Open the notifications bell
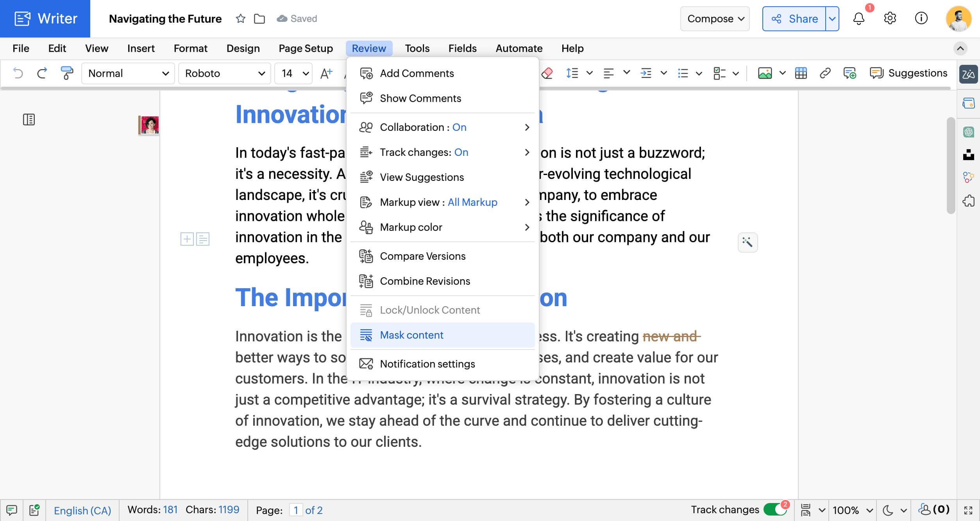This screenshot has height=521, width=980. (x=858, y=18)
